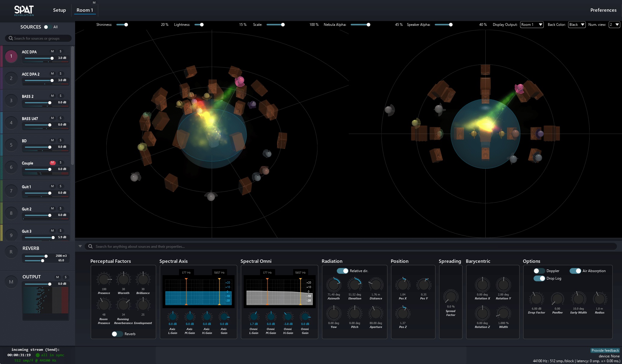Click the OUTPUT master M icon
The image size is (622, 364).
click(11, 282)
